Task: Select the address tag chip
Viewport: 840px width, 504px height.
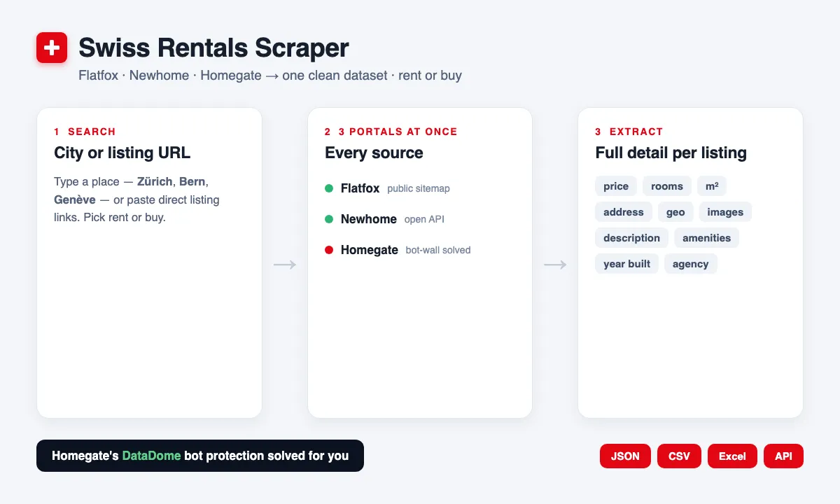Action: (x=624, y=212)
